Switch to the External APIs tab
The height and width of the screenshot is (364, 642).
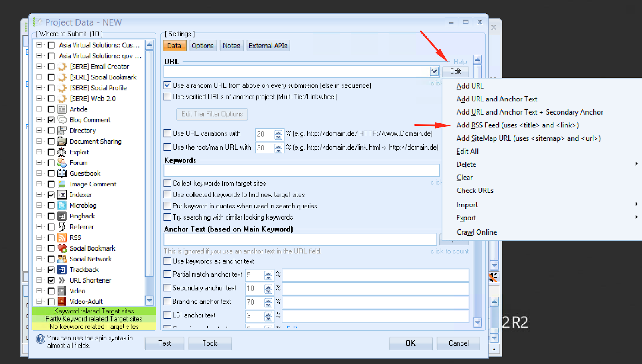tap(268, 46)
